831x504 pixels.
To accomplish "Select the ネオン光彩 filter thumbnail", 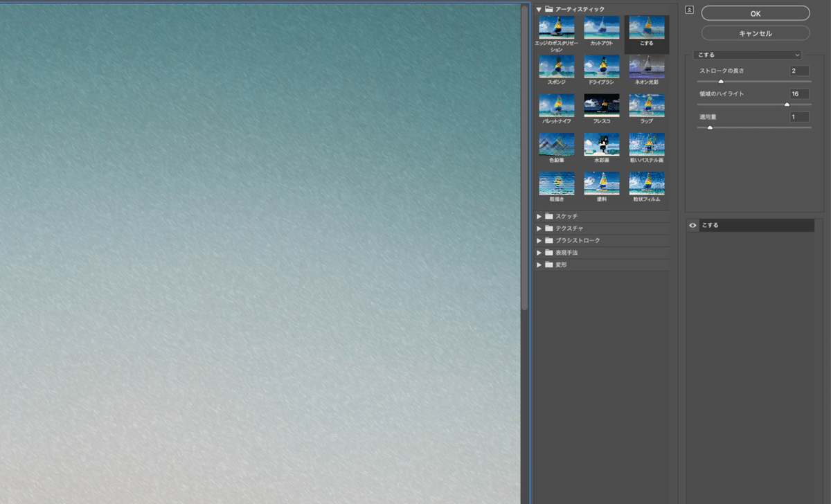I will tap(646, 66).
